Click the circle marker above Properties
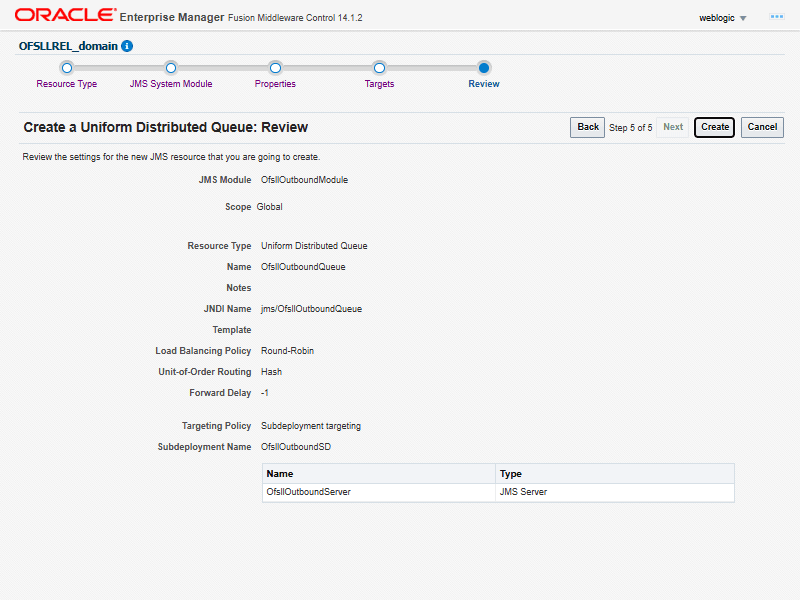Screen dimensions: 800x600 (x=275, y=68)
